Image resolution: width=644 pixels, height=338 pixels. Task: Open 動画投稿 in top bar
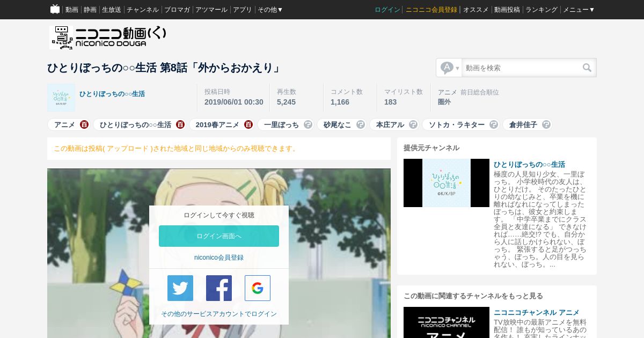coord(507,10)
